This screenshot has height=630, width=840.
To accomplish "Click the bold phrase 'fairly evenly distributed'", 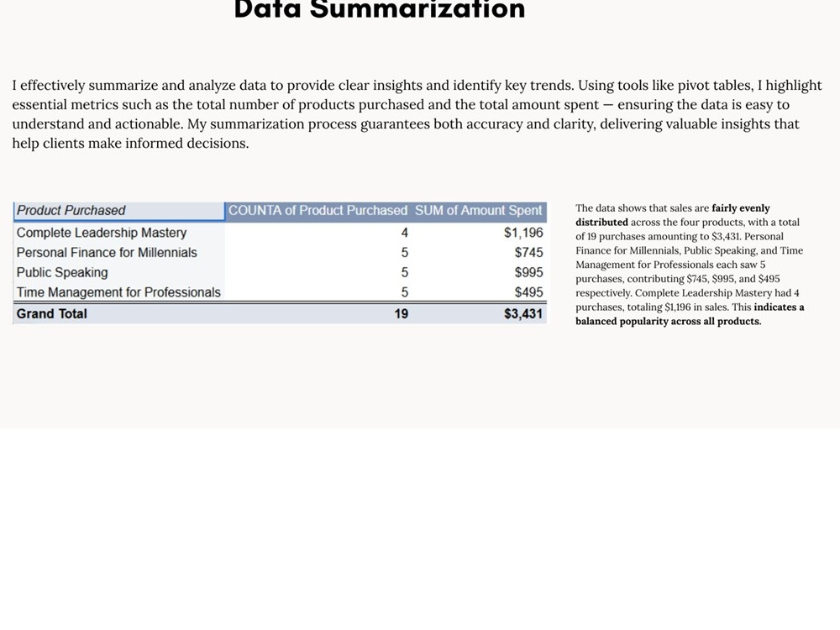I will pos(672,215).
